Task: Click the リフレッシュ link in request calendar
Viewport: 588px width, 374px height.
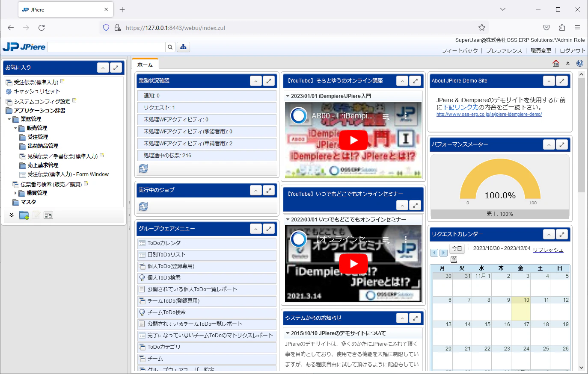Action: (x=548, y=250)
